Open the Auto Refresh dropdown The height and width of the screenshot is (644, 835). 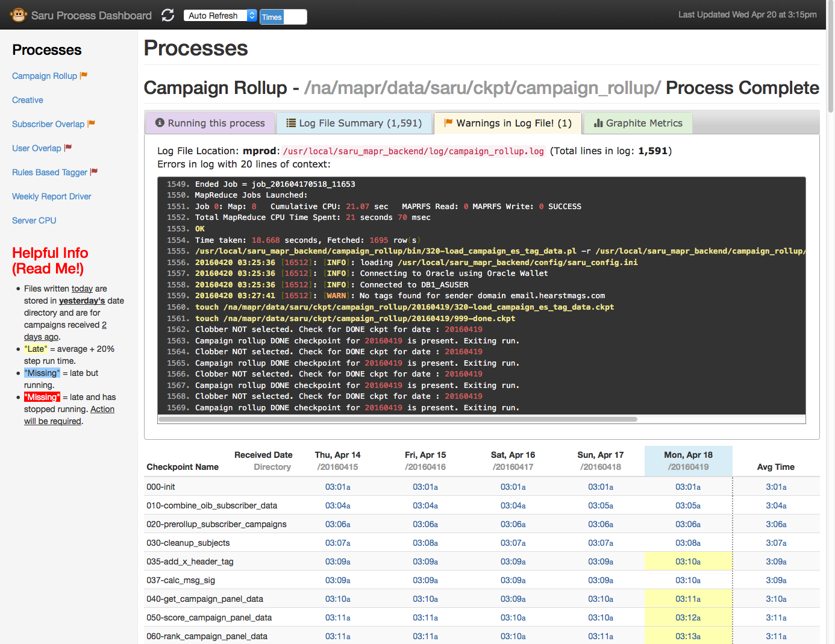pyautogui.click(x=220, y=16)
